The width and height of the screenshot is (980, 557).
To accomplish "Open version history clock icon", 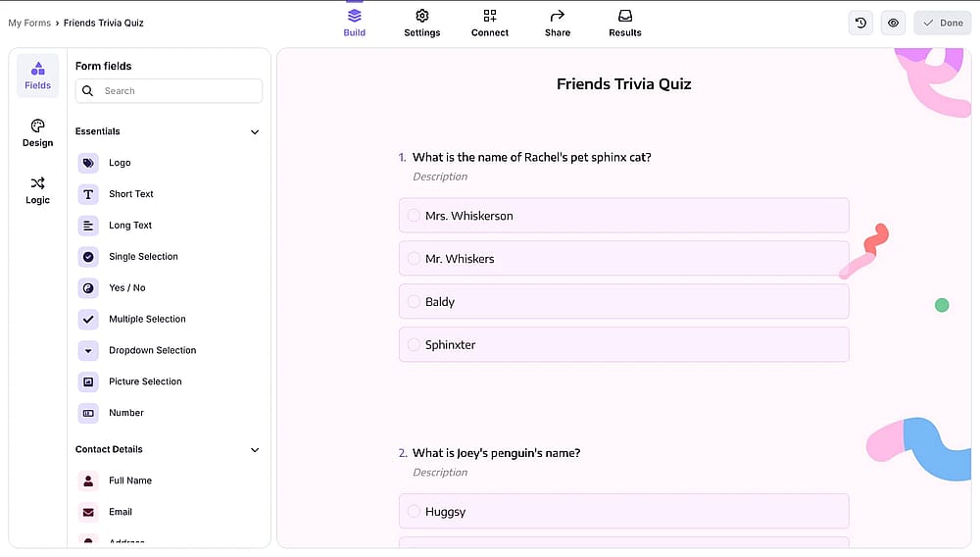I will tap(860, 24).
